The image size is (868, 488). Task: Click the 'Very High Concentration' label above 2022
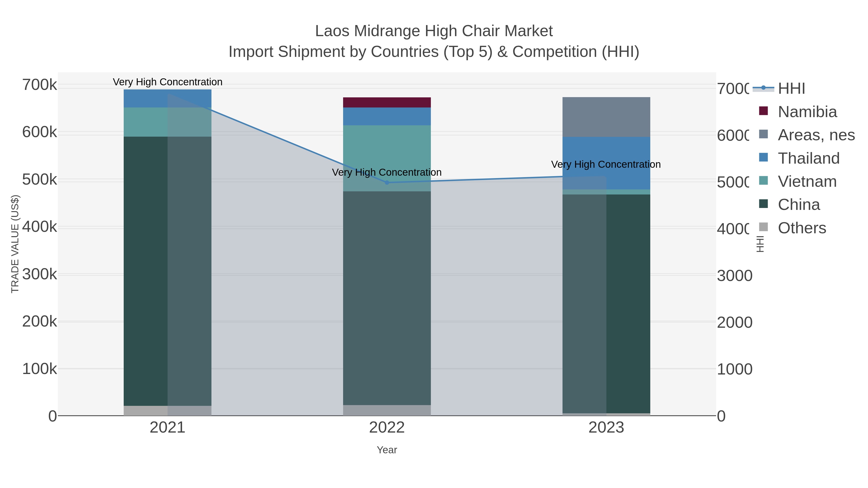pyautogui.click(x=387, y=172)
